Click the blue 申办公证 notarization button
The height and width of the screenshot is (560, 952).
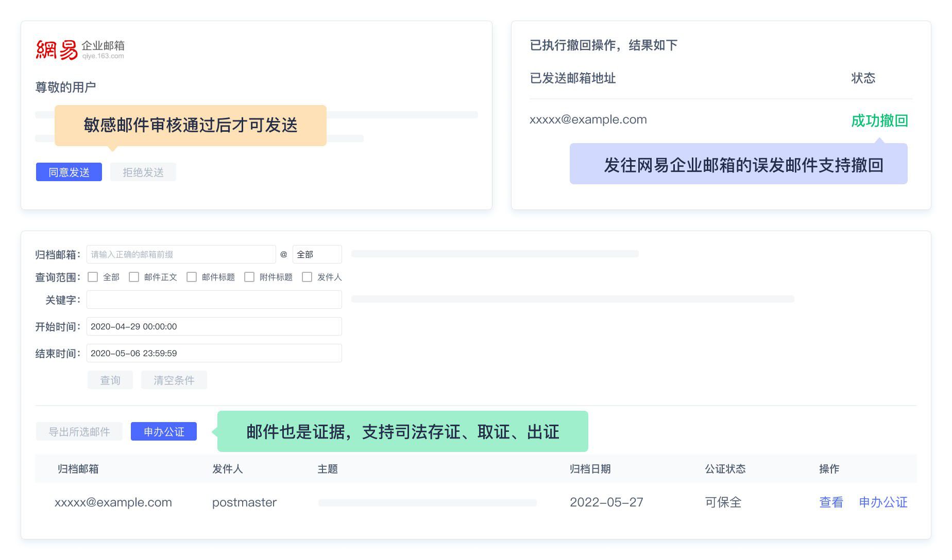click(x=163, y=432)
